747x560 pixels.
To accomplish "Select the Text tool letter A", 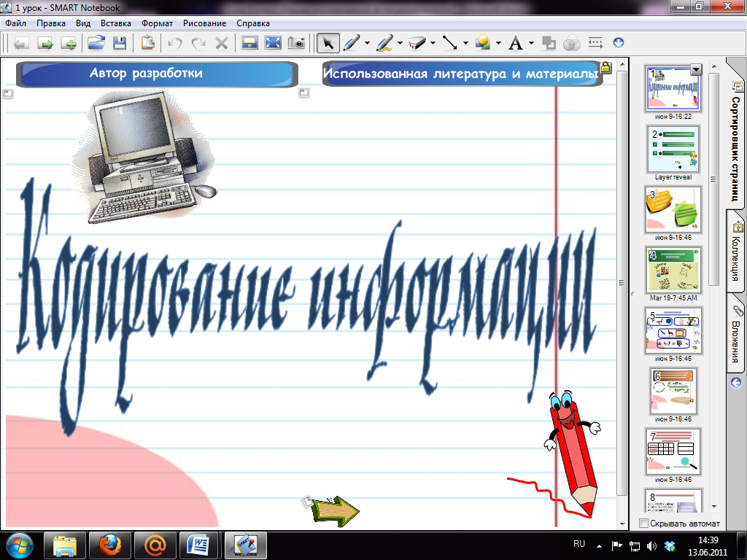I will [x=515, y=43].
